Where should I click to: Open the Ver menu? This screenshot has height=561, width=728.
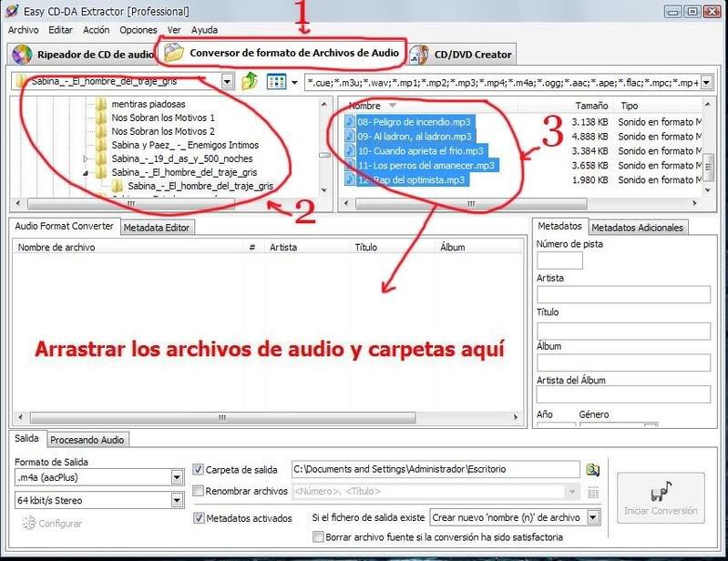point(174,30)
